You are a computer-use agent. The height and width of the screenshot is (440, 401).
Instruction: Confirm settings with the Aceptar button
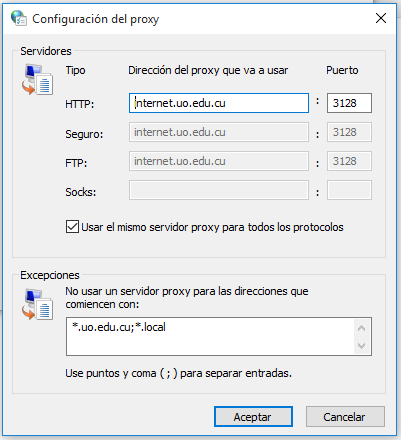253,416
